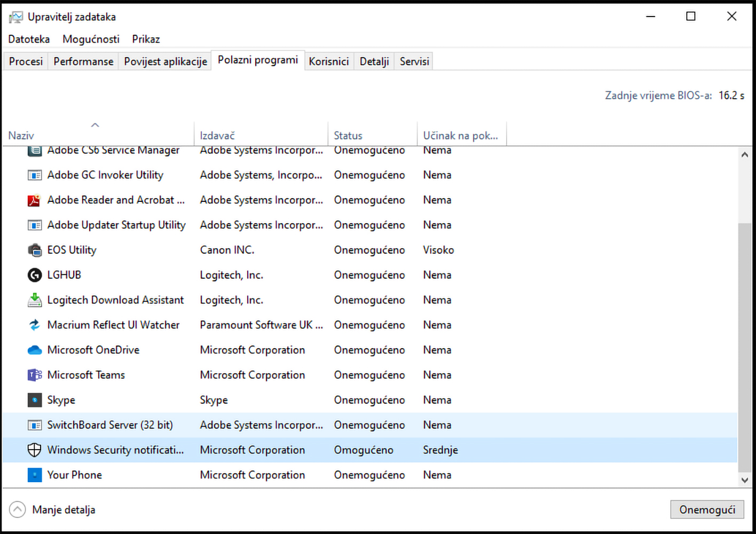
Task: Select the Macrium Reflect UI Watcher name
Action: coord(113,325)
